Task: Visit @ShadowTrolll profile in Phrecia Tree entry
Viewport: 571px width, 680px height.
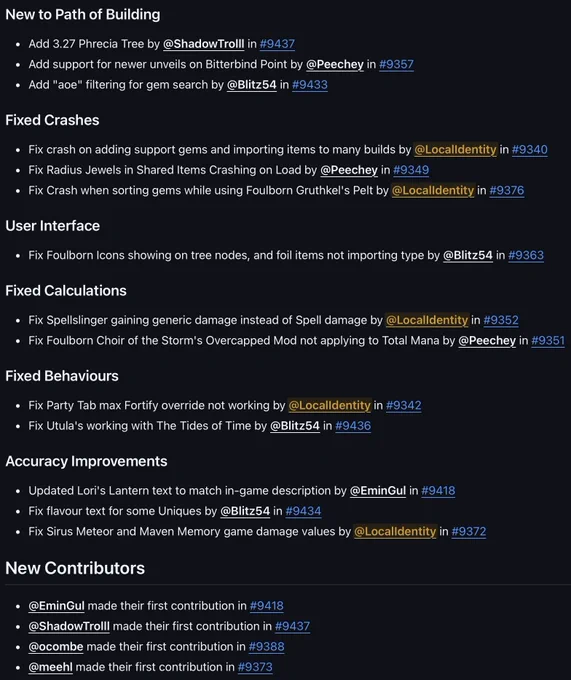Action: [x=203, y=44]
